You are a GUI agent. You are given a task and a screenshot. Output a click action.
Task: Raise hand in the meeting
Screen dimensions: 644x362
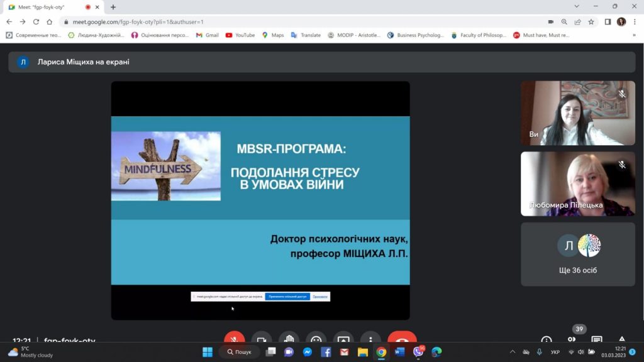(289, 339)
